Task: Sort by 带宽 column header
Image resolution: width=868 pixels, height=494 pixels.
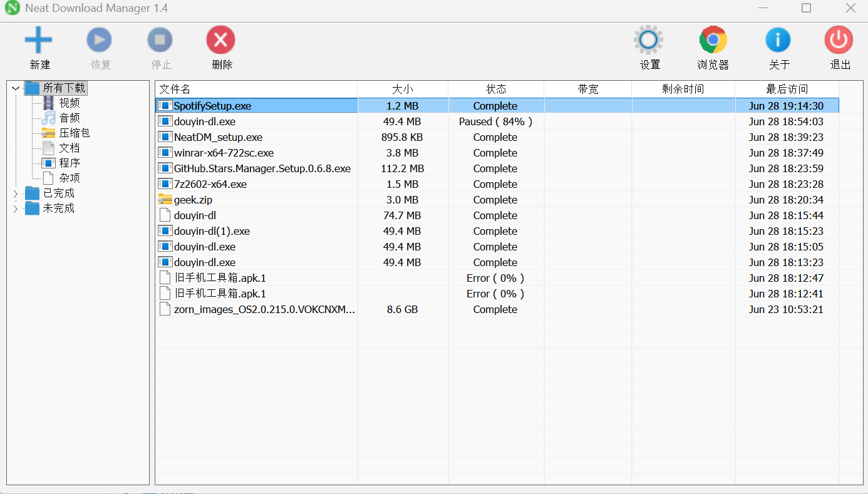Action: pyautogui.click(x=588, y=89)
